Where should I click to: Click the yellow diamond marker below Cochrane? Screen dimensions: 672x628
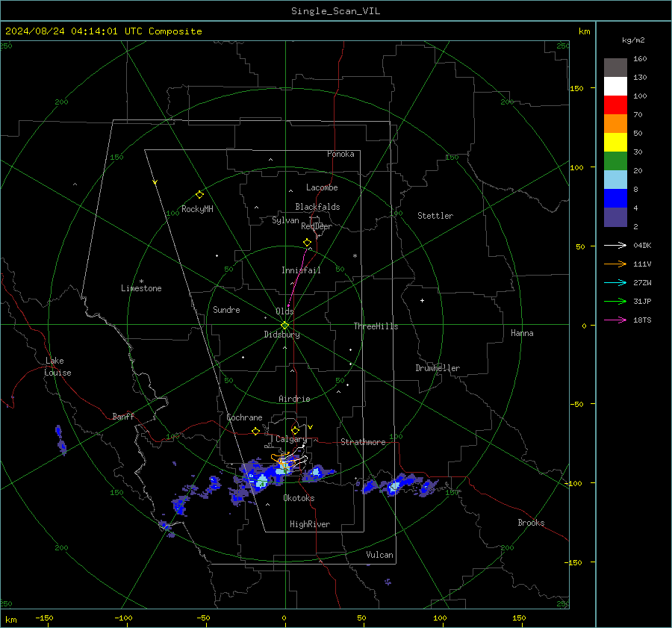point(255,432)
